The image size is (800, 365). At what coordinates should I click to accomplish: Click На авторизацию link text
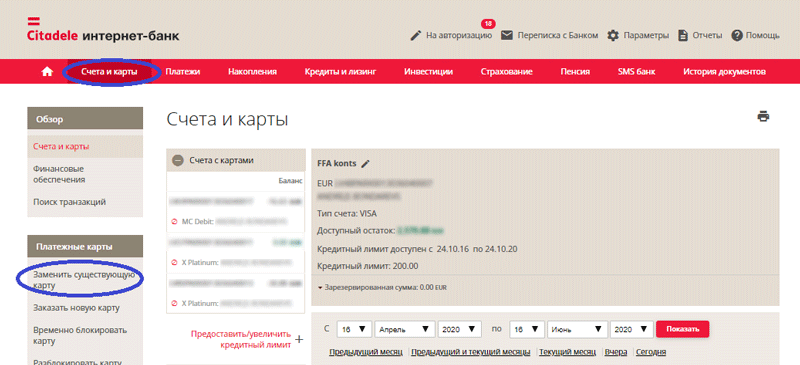pyautogui.click(x=459, y=36)
